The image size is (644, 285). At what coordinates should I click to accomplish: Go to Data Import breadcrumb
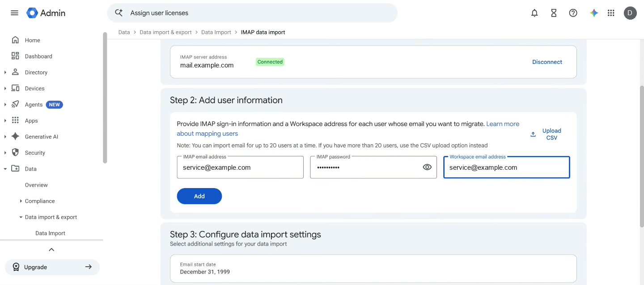pos(216,32)
